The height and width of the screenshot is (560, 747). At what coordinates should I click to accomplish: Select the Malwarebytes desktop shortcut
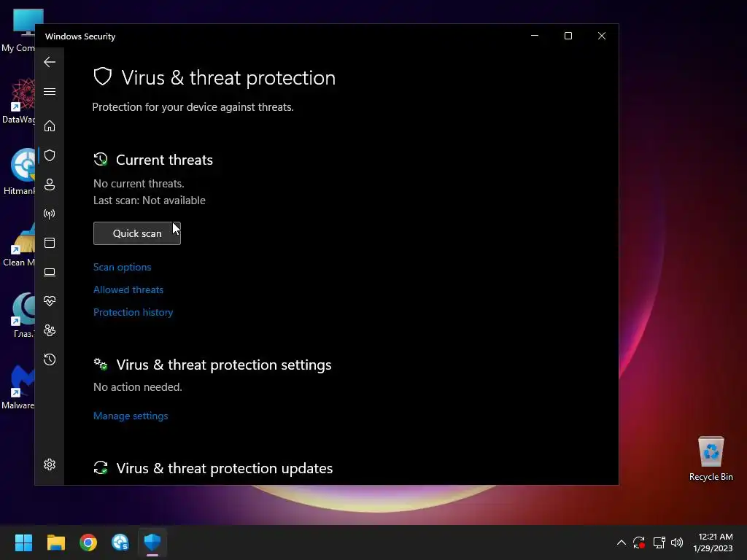point(19,387)
